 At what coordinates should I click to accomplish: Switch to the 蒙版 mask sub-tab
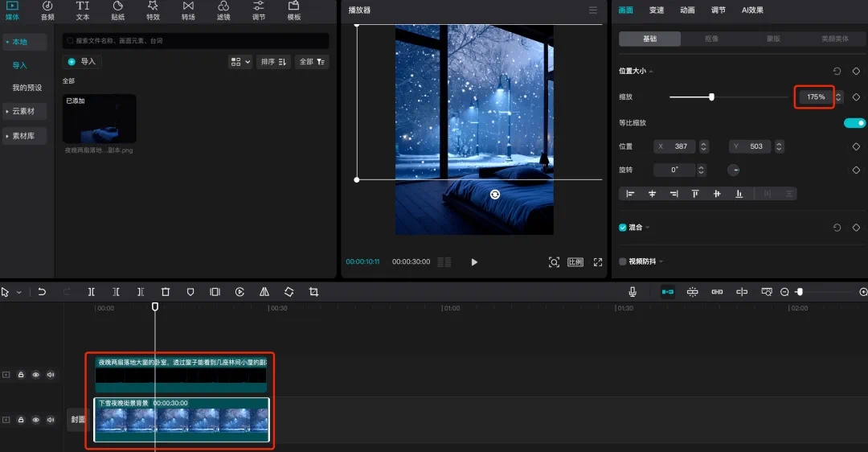pos(772,39)
